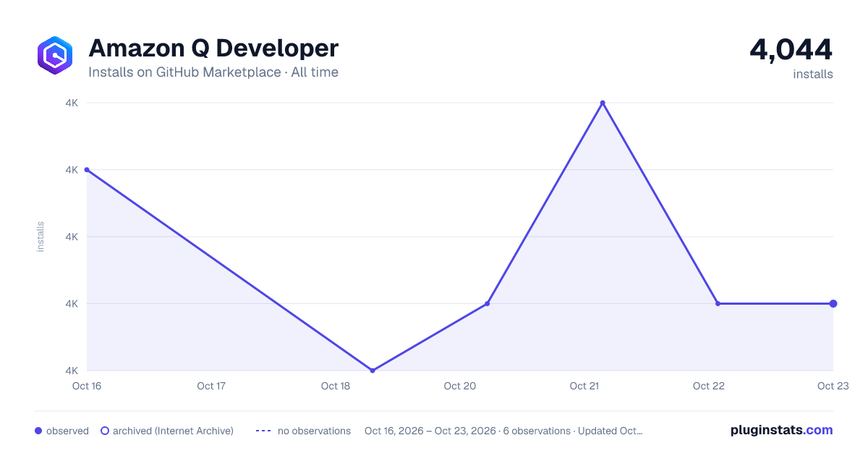Click the Oct 18 axis label
The image size is (868, 456).
coord(336,386)
